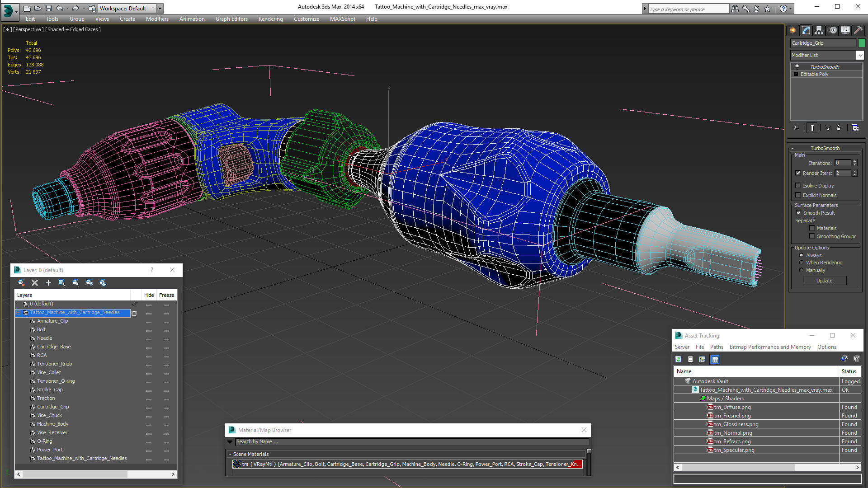Select the Manually update option

[802, 270]
